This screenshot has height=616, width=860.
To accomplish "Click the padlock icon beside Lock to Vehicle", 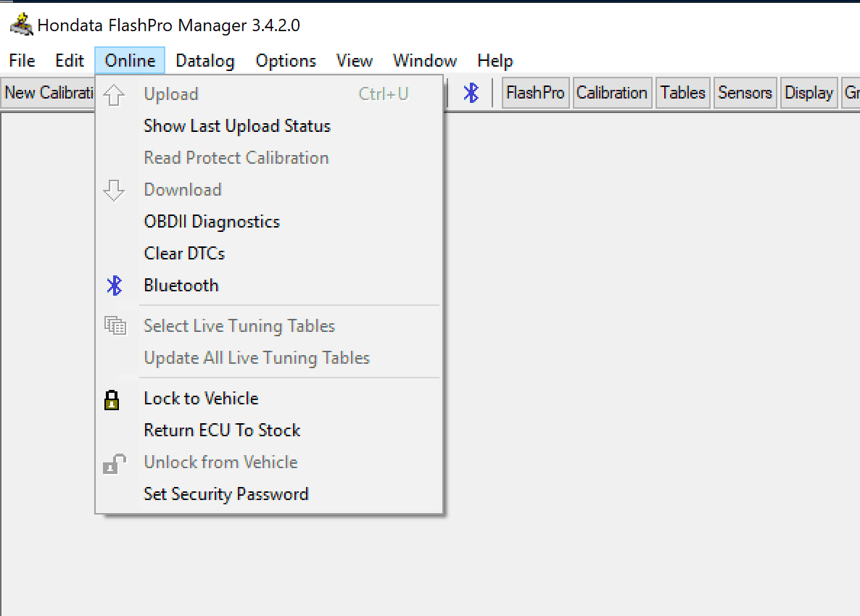I will pyautogui.click(x=112, y=399).
